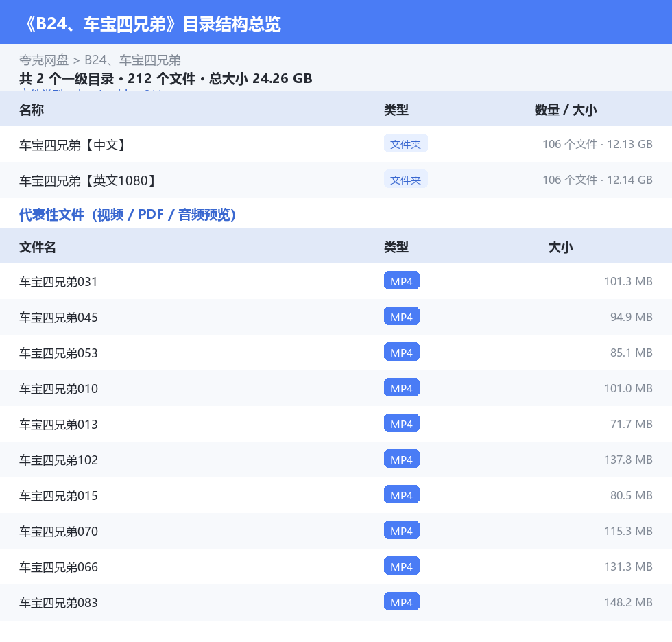Select file 车宝四兄弟013

[58, 424]
